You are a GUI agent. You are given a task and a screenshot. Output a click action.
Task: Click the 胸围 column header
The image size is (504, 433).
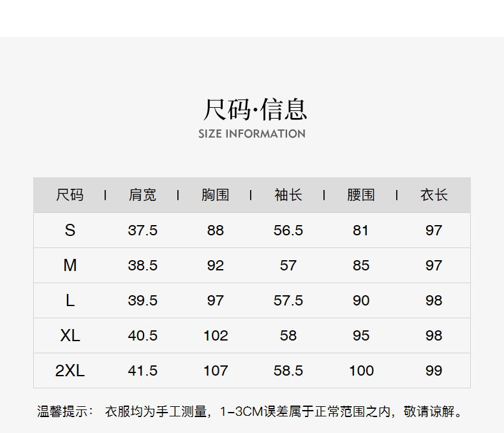215,195
